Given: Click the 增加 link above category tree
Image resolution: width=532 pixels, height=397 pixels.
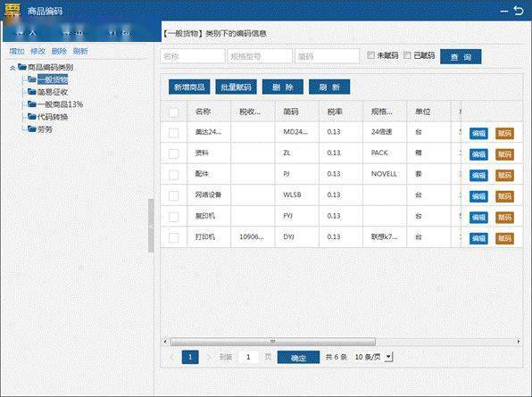Looking at the screenshot, I should [17, 51].
